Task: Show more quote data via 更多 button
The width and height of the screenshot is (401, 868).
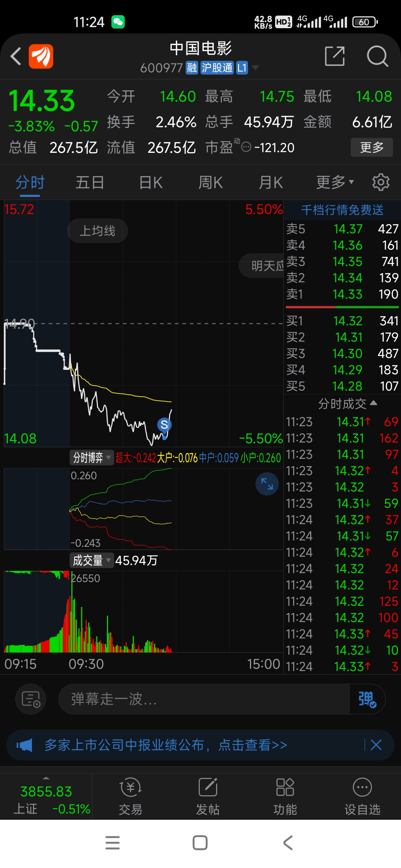Action: 372,147
